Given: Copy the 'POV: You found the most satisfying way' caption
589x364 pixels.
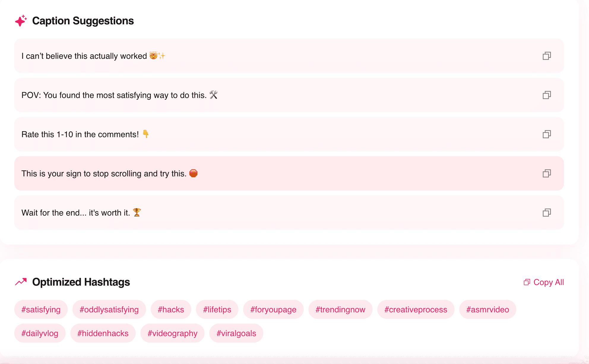Looking at the screenshot, I should pos(547,95).
